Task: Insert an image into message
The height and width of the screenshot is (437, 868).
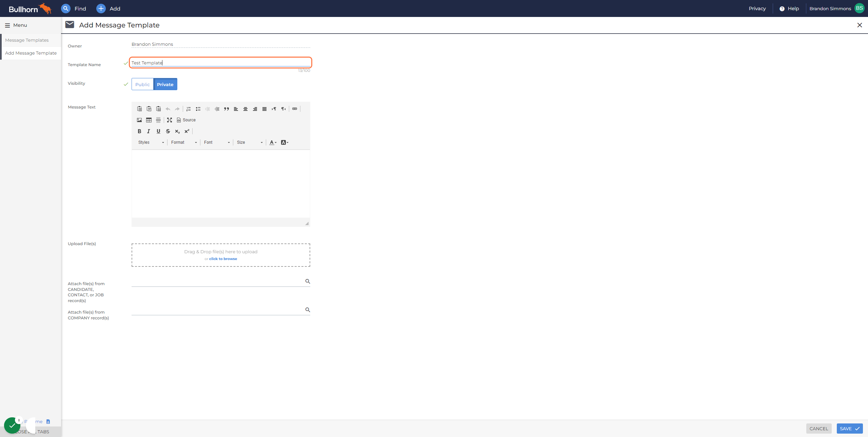Action: coord(139,120)
